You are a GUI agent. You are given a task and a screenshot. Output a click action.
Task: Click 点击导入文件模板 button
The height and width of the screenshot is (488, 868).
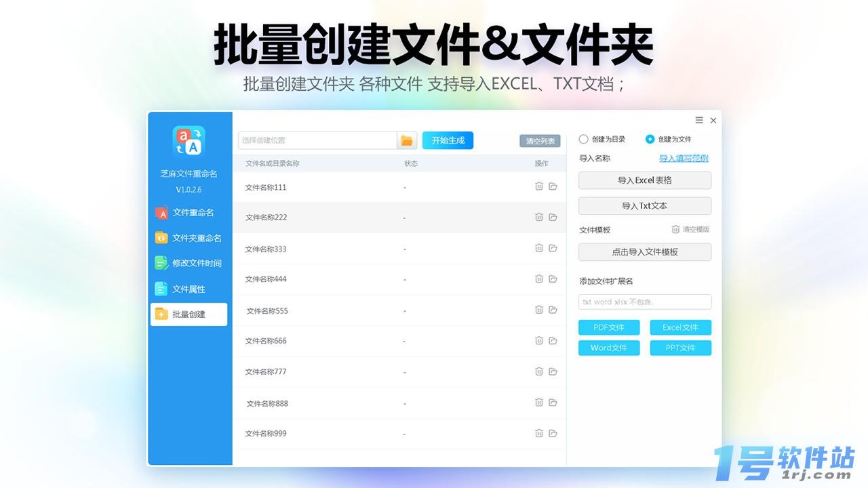pos(645,252)
